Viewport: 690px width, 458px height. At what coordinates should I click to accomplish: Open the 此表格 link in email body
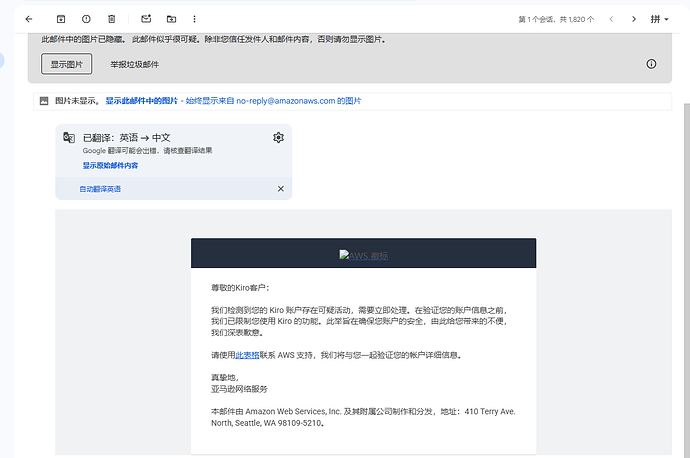[247, 355]
